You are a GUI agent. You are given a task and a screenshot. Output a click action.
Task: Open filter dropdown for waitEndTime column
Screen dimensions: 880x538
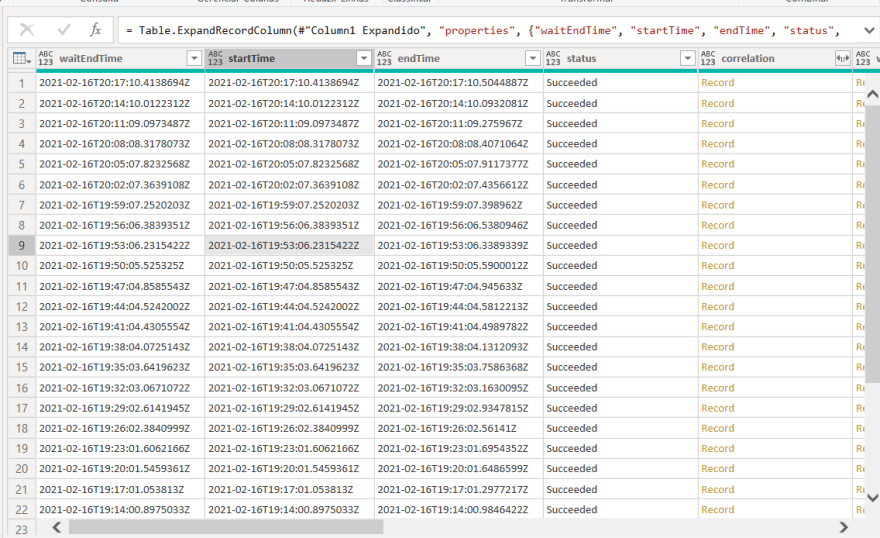point(194,59)
